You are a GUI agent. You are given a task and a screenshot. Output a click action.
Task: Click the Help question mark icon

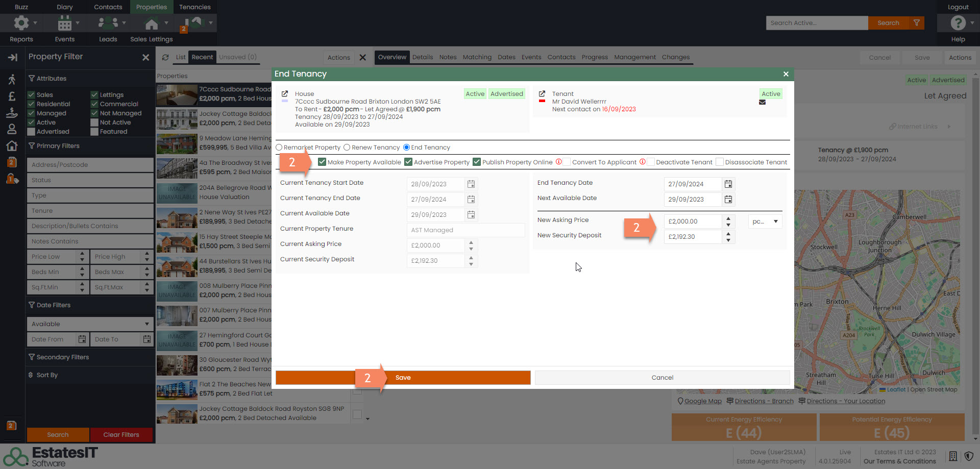pos(958,23)
